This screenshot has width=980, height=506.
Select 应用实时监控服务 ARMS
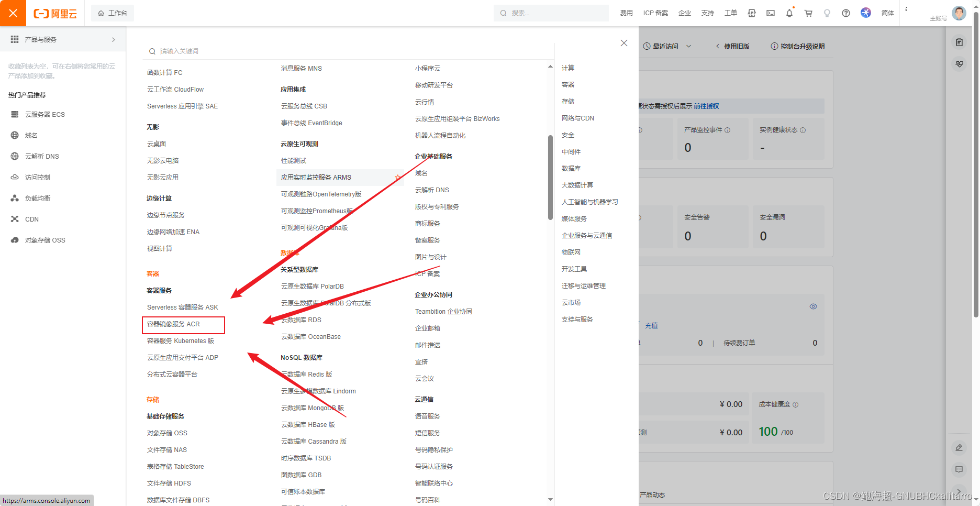[x=316, y=178]
